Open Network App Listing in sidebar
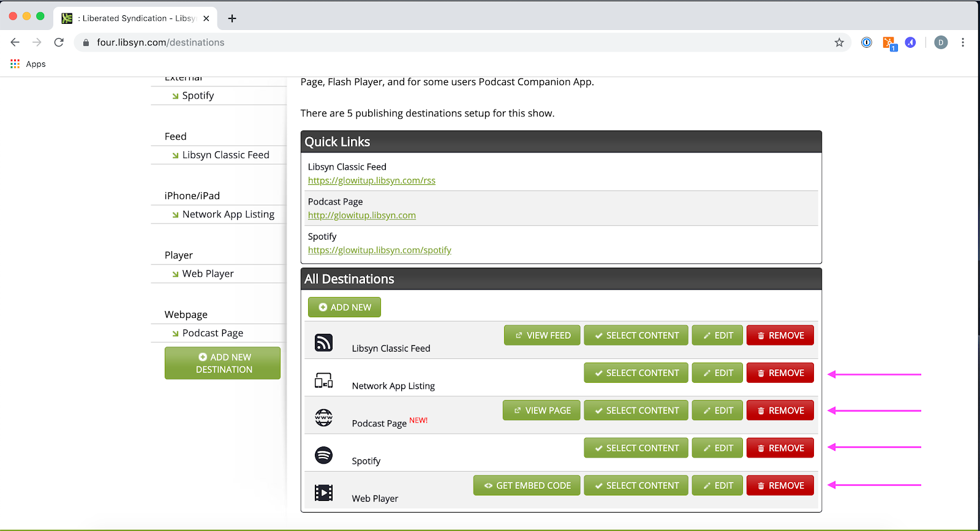 pyautogui.click(x=228, y=214)
